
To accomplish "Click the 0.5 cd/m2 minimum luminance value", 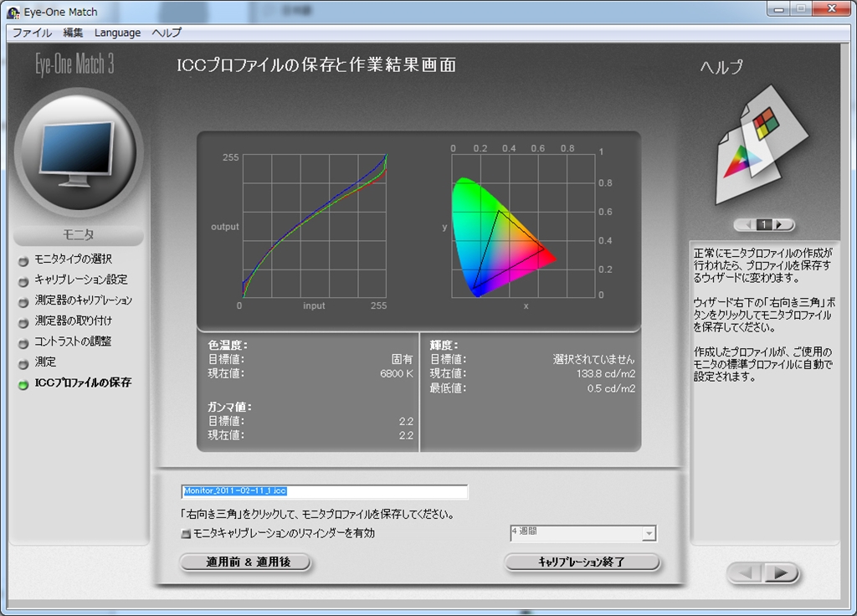I will [611, 388].
